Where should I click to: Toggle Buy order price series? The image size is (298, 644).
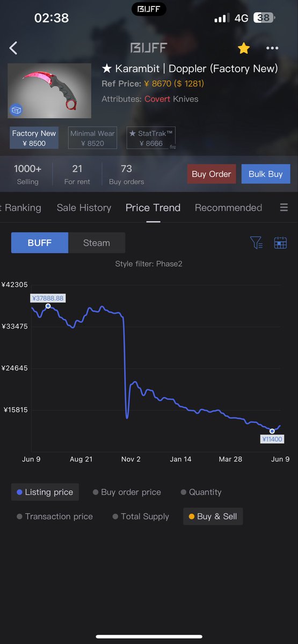(x=127, y=492)
